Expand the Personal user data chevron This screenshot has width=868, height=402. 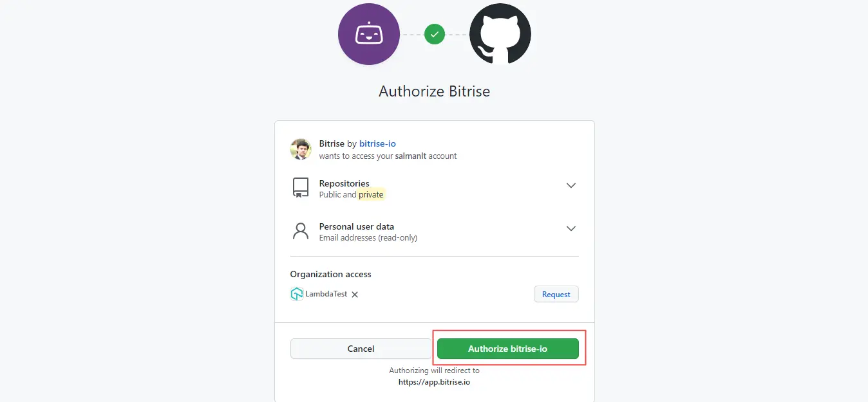coord(571,228)
